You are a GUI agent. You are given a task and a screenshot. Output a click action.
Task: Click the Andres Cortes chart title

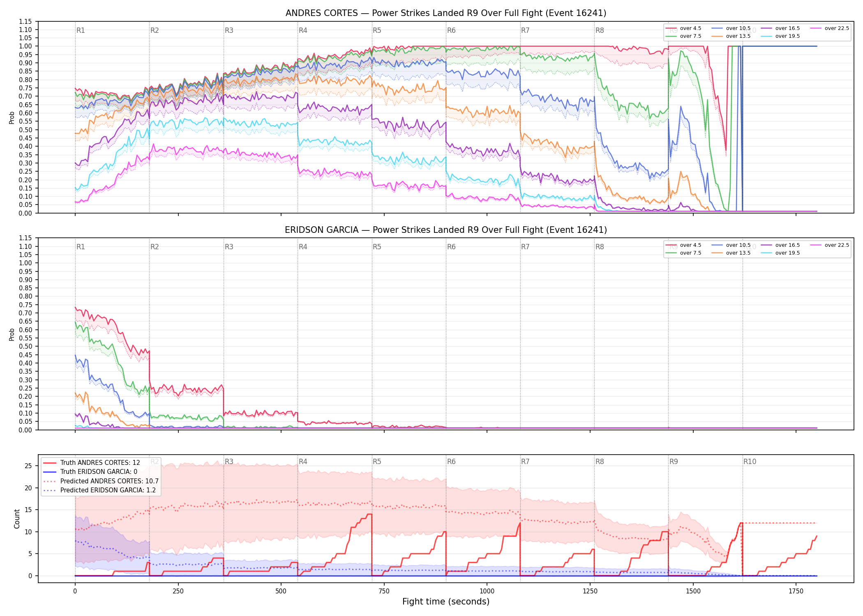[x=446, y=13]
